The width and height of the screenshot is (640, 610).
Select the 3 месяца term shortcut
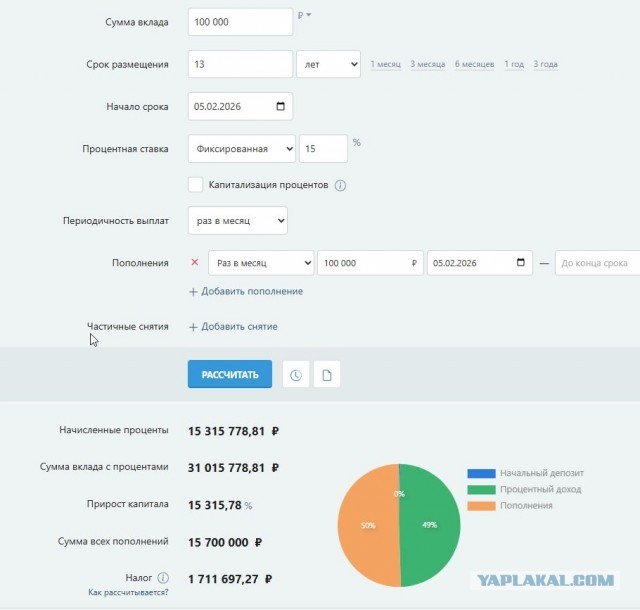427,64
